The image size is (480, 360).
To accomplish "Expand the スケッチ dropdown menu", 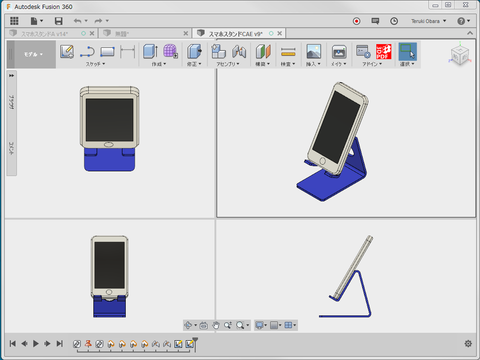I will [x=95, y=64].
